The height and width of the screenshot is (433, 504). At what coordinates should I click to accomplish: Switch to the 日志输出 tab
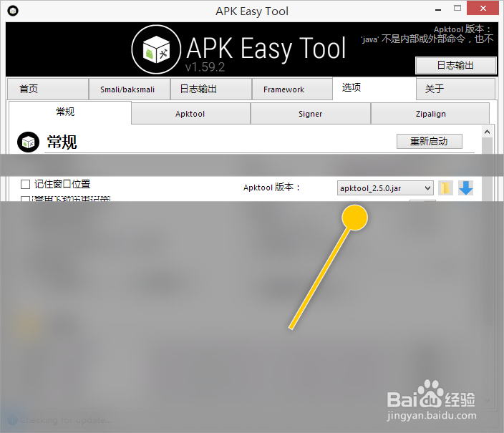[x=211, y=89]
